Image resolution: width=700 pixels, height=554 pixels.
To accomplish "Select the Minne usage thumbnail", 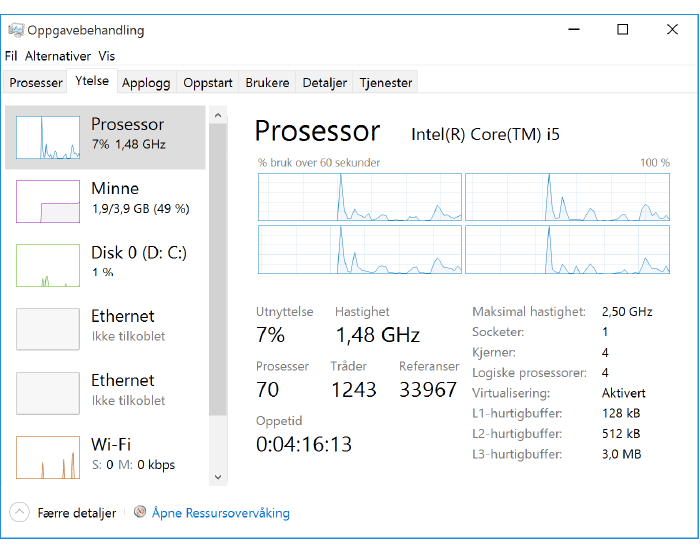I will coord(47,201).
